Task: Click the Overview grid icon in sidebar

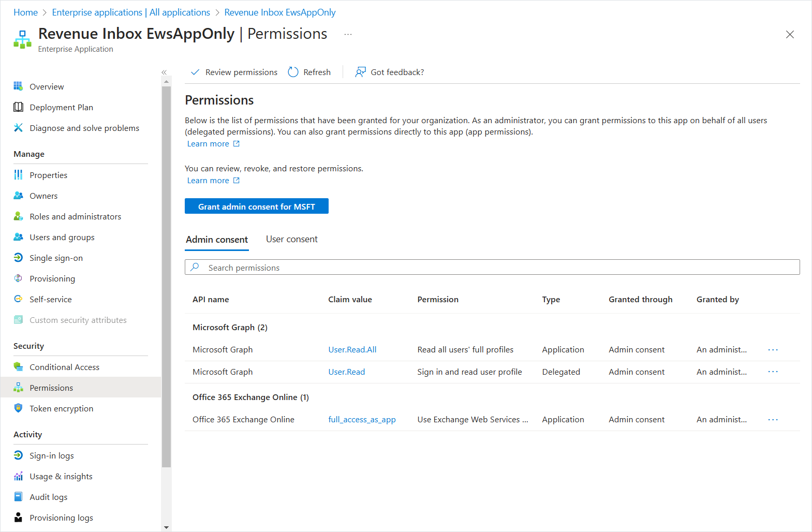Action: click(18, 86)
